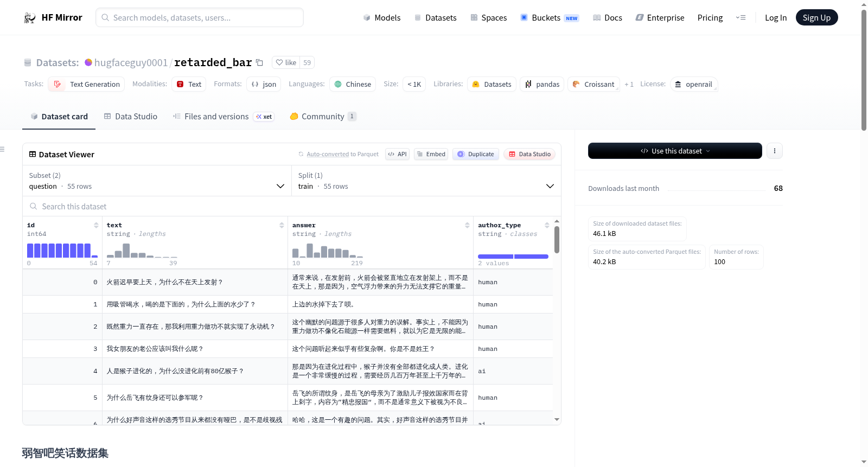The width and height of the screenshot is (868, 467).
Task: Click the text lengths histogram
Action: pos(142,250)
